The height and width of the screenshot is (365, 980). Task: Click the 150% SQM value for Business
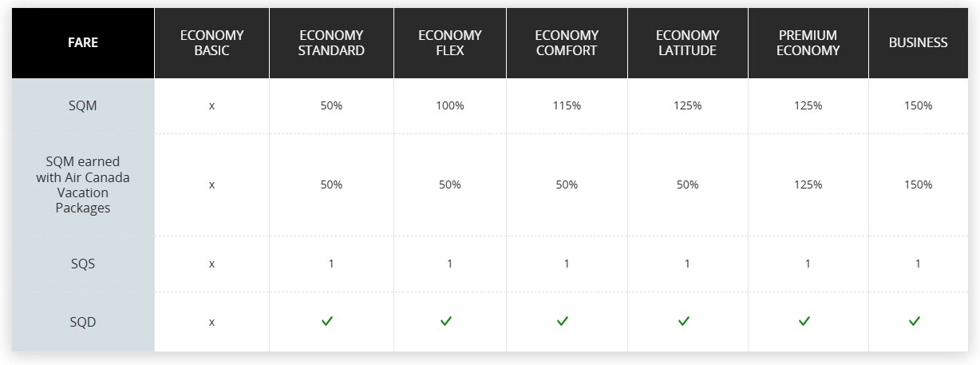[918, 105]
